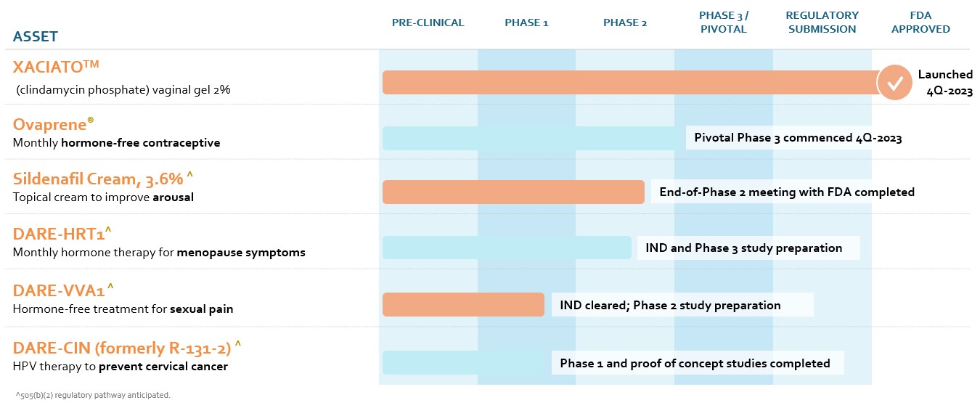The height and width of the screenshot is (408, 980).
Task: Choose the PHASE 3 / PIVOTAL header
Action: (x=723, y=23)
